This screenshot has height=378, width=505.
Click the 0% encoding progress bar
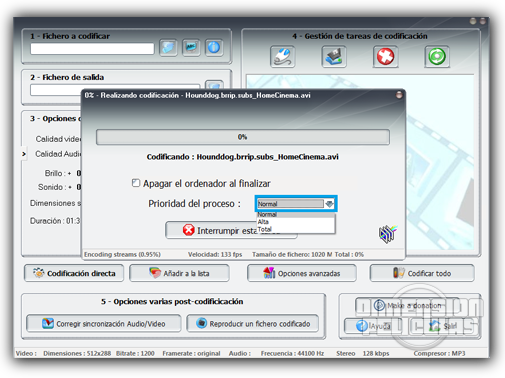click(x=243, y=137)
